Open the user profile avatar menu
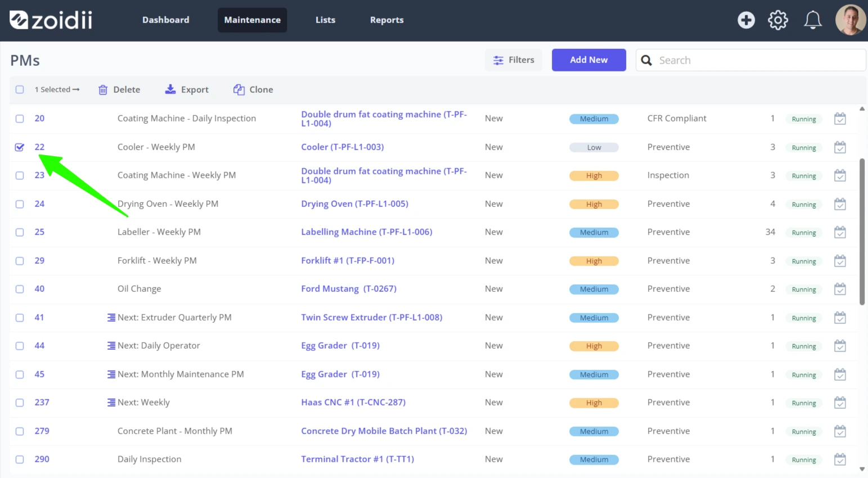Screen dimensions: 868x478 click(851, 20)
